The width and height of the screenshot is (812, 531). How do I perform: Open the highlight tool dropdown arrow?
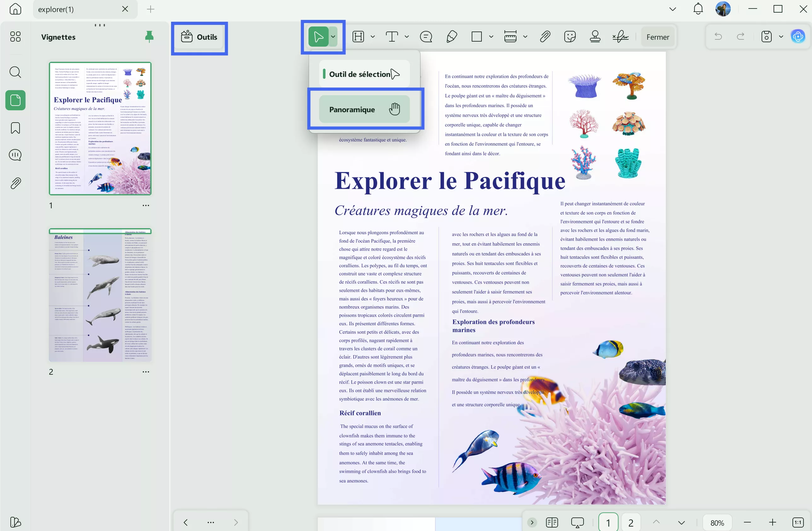click(x=372, y=37)
